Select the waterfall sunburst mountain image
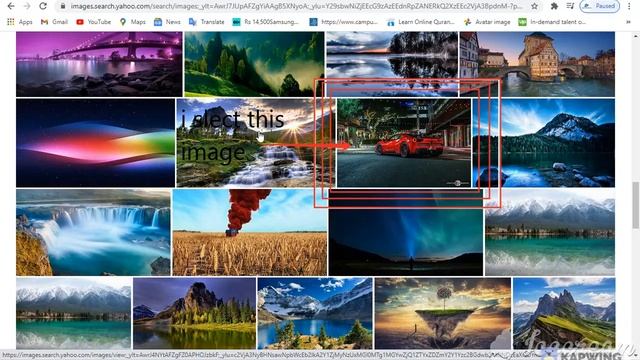 pos(256,143)
